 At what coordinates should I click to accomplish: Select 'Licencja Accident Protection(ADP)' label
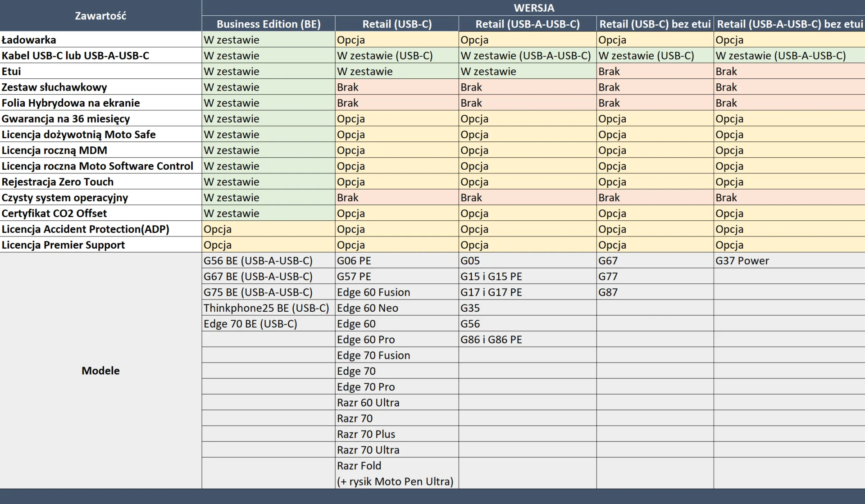point(100,229)
